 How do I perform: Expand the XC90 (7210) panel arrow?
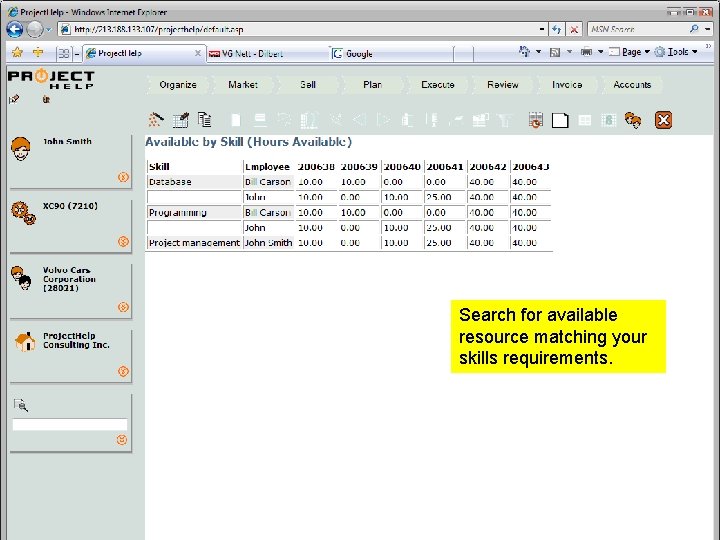click(123, 241)
